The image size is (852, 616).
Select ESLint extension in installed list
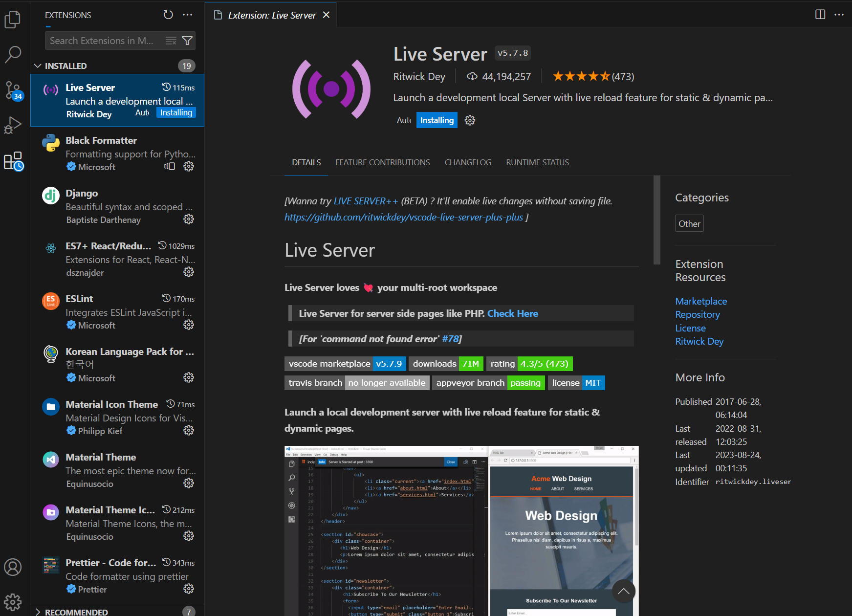tap(117, 311)
